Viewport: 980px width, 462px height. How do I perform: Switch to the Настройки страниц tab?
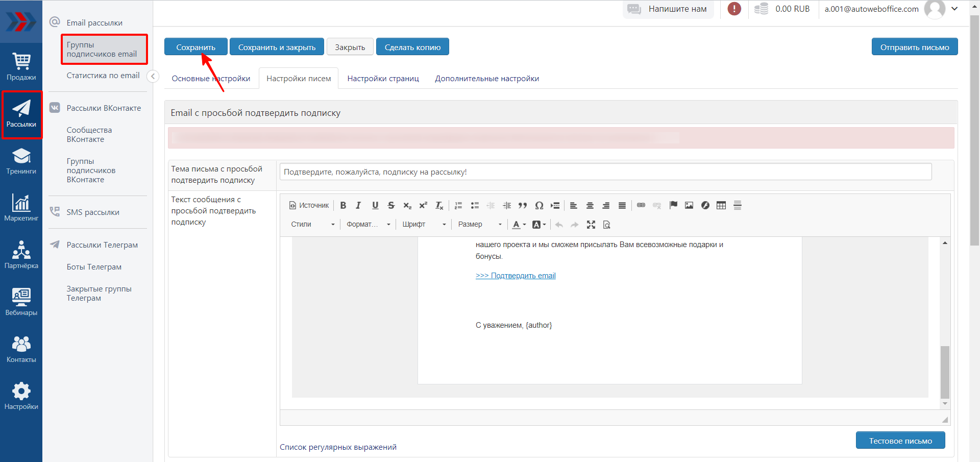(383, 79)
